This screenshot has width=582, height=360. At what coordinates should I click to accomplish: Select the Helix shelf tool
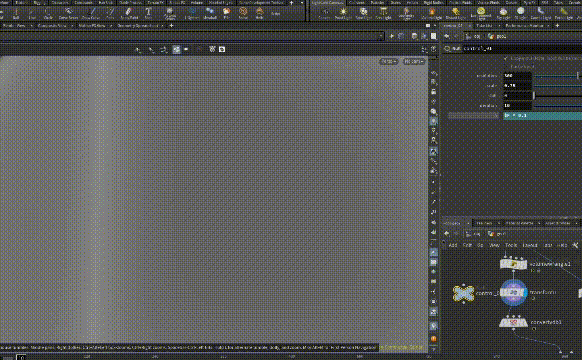coord(259,13)
